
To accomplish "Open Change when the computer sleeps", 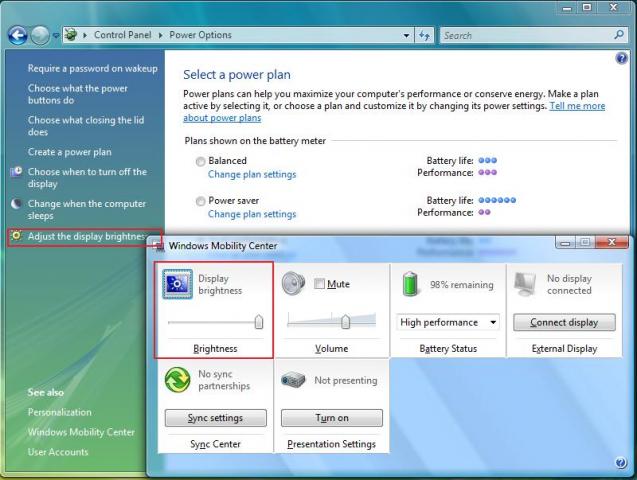I will [x=87, y=209].
